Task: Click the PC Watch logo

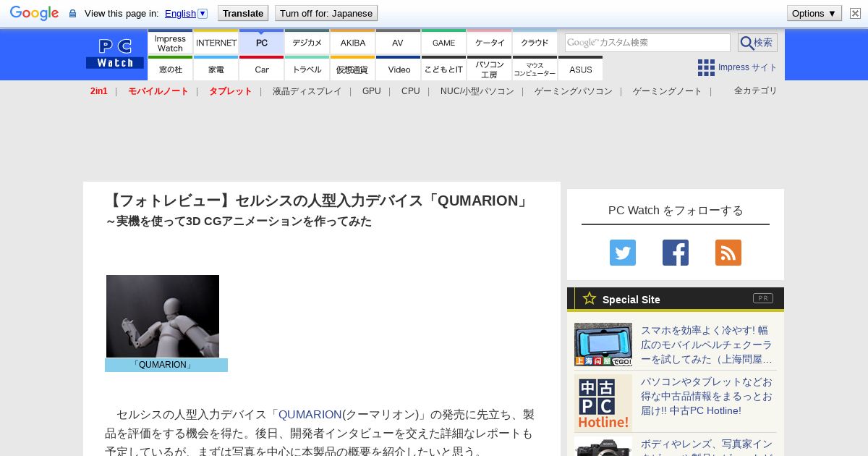Action: pos(115,54)
